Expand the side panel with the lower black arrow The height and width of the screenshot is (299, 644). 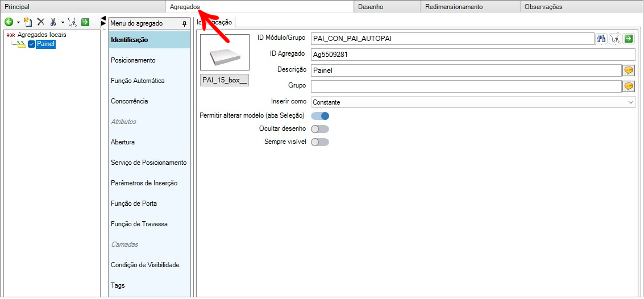pyautogui.click(x=103, y=24)
